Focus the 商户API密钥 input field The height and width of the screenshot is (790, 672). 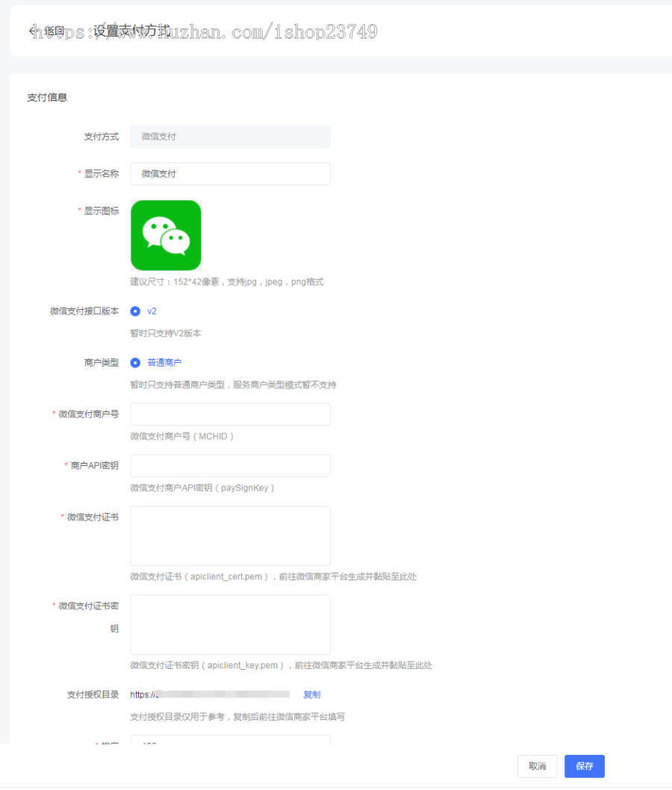pyautogui.click(x=230, y=465)
